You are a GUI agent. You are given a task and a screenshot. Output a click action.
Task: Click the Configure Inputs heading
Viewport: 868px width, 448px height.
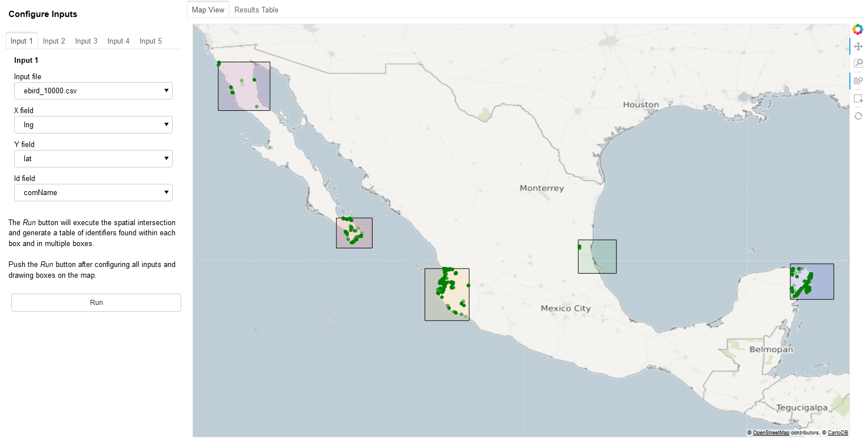[43, 14]
